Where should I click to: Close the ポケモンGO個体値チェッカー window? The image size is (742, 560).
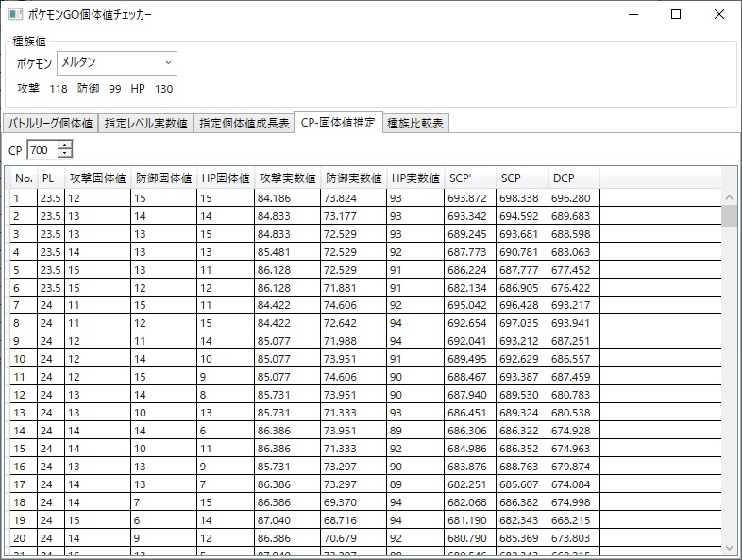point(719,14)
